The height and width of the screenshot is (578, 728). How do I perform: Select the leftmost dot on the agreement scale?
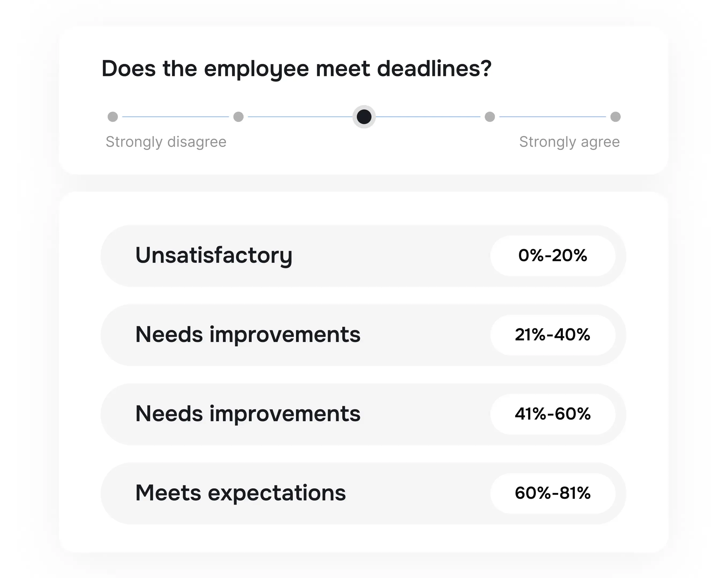tap(112, 117)
